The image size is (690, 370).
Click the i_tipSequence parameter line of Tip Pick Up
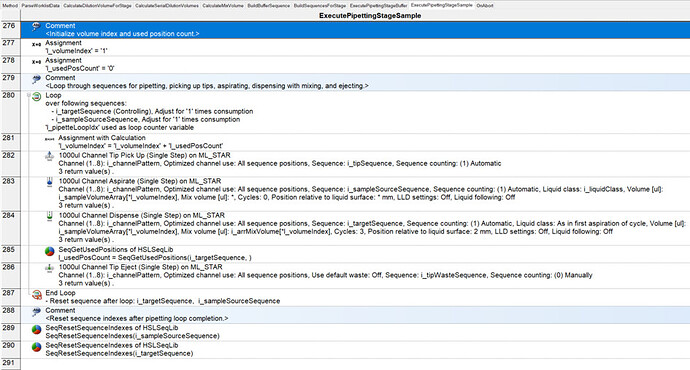[280, 163]
